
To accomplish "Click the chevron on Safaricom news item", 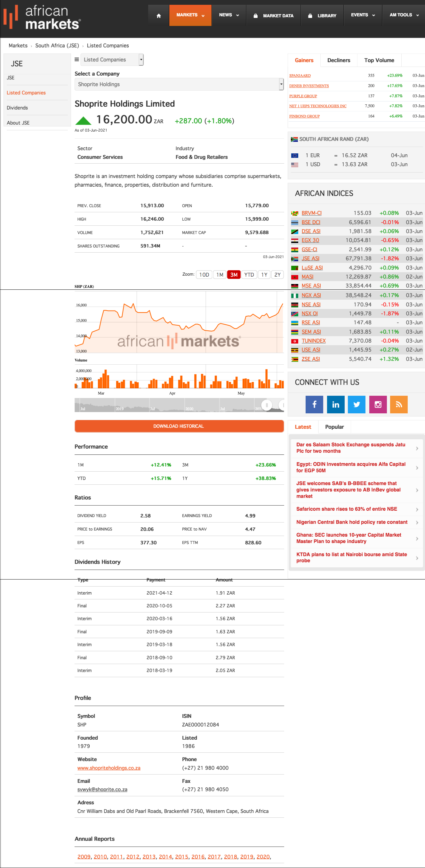I will 417,509.
